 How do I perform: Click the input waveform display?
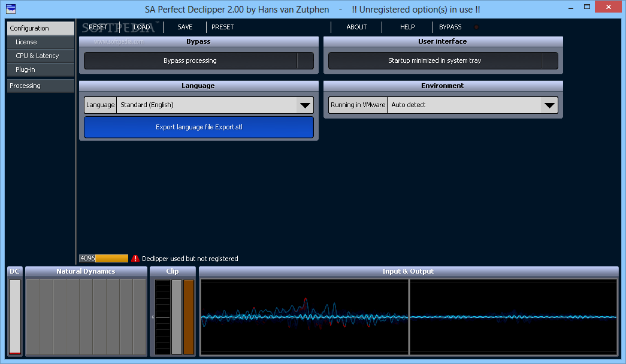305,317
